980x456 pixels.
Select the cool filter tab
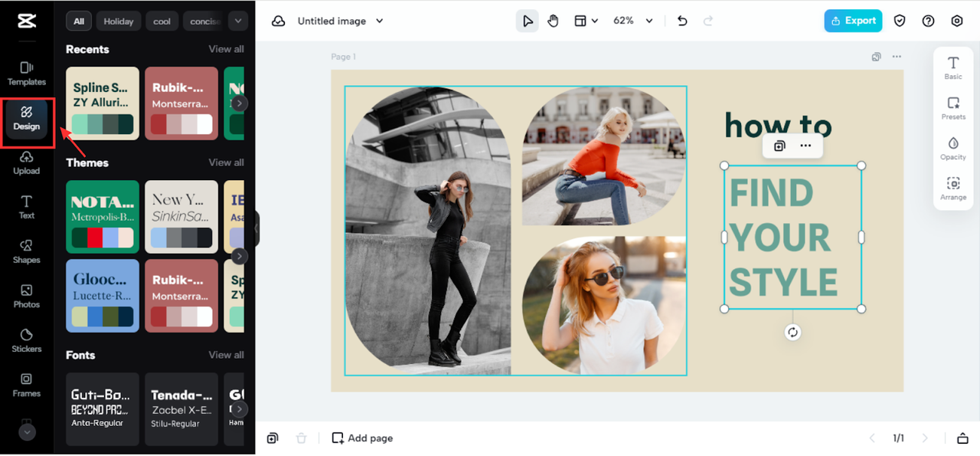tap(162, 21)
